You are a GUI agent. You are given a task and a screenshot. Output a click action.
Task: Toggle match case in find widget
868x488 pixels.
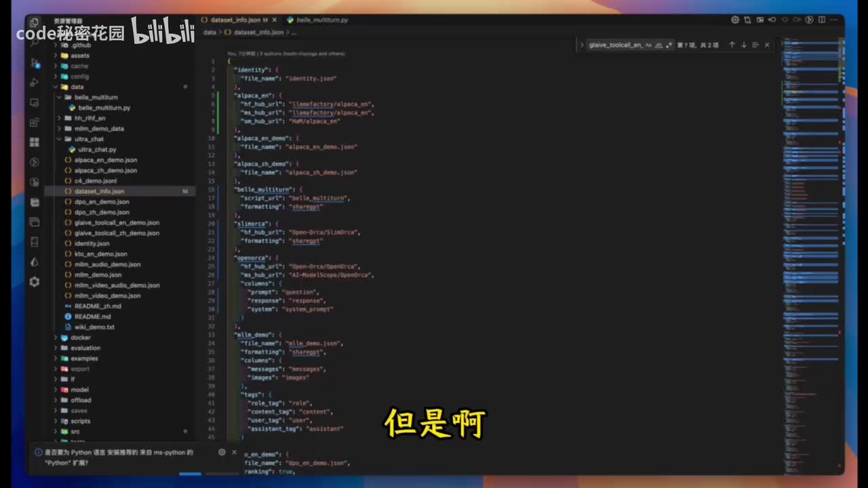click(x=648, y=45)
